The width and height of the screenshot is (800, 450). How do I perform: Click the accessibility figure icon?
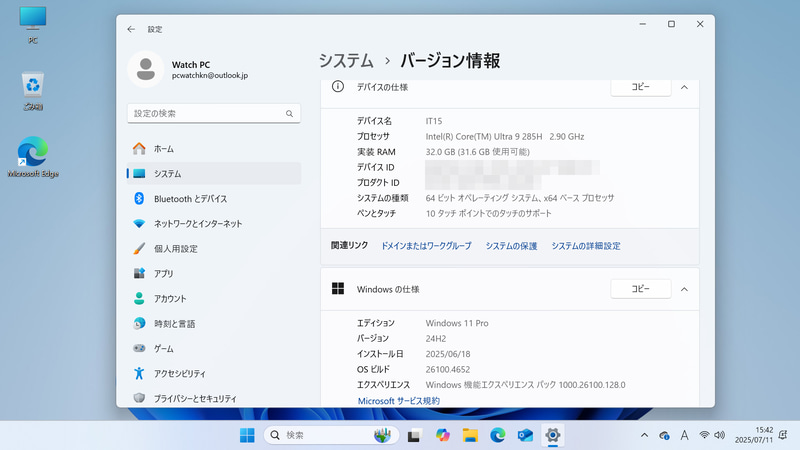point(139,373)
